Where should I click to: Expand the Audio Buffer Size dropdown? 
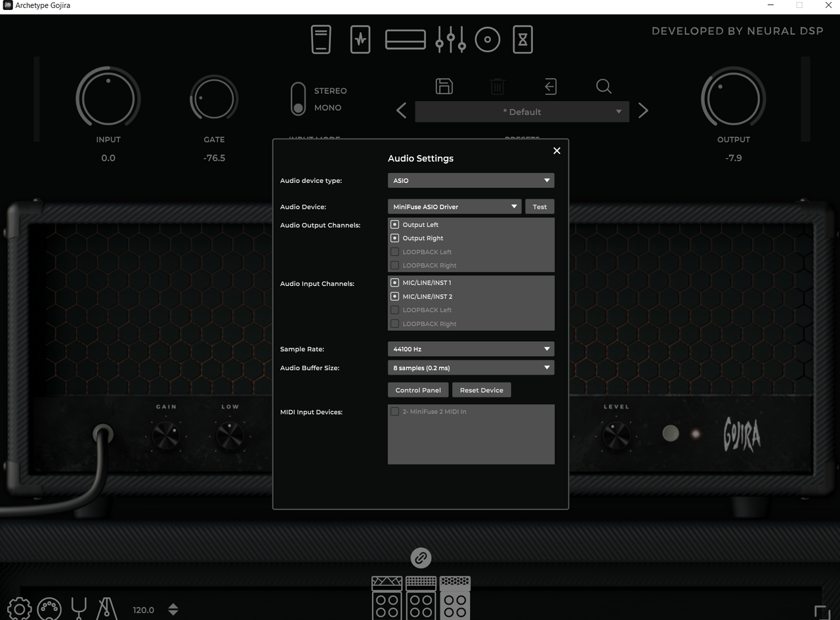(471, 368)
